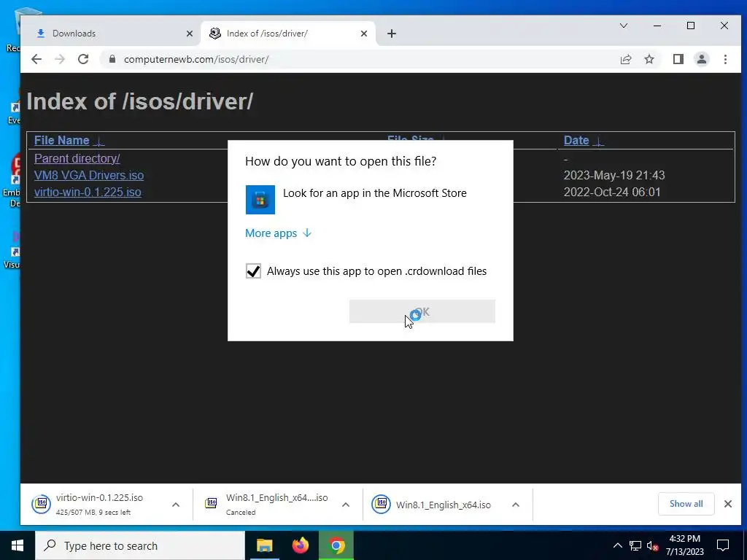Open the Chrome profile avatar
Screen dimensions: 747x560
pos(702,59)
